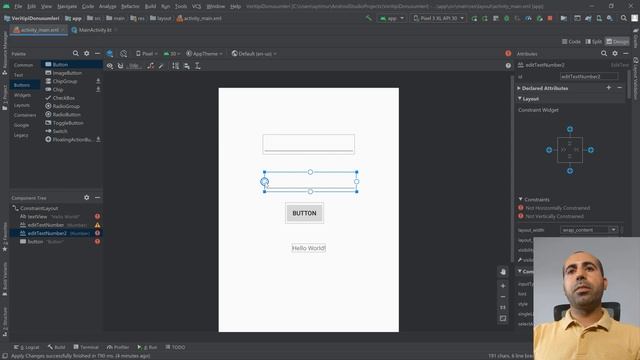The width and height of the screenshot is (640, 360).
Task: Click the left constraint handle of selected EditText
Action: 264,182
